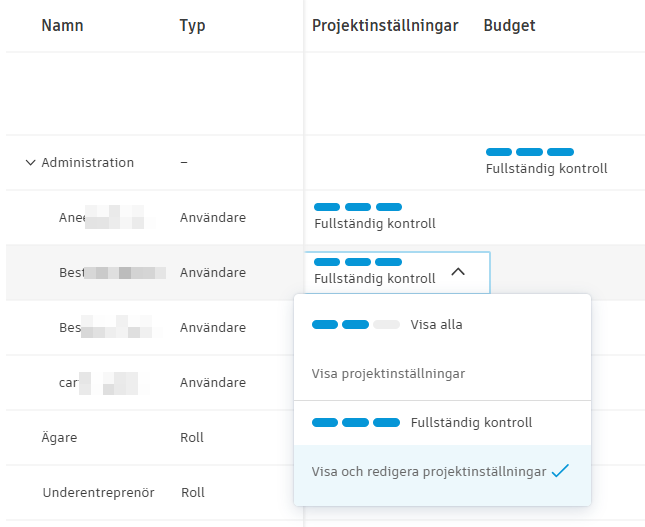Click the Typ column header
Viewport: 645px width, 527px height.
tap(192, 26)
